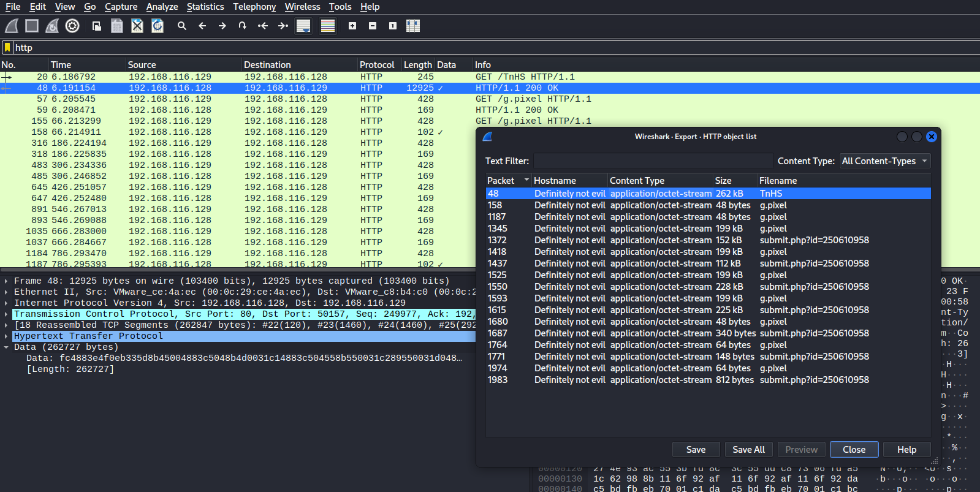Zoom in on packet text
This screenshot has height=492, width=980.
[x=352, y=26]
